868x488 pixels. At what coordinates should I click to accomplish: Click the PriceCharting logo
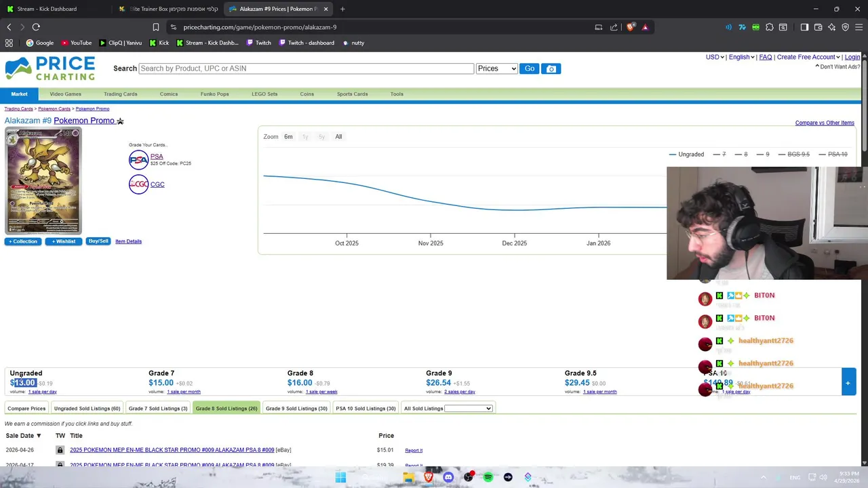[x=50, y=68]
